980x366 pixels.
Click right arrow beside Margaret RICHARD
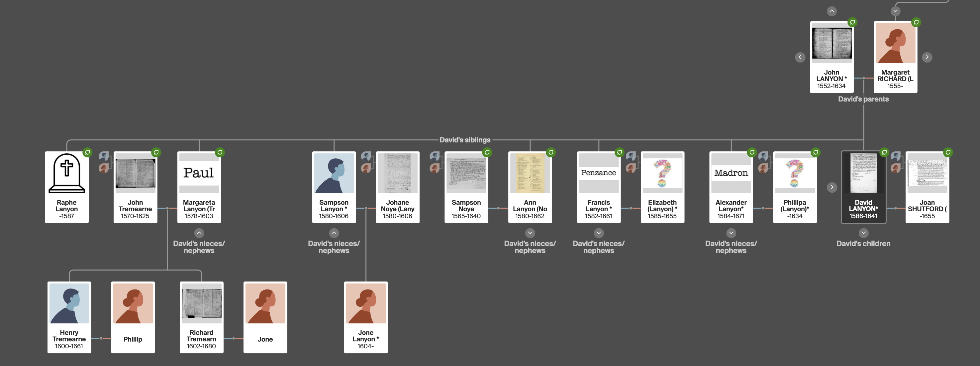[927, 57]
